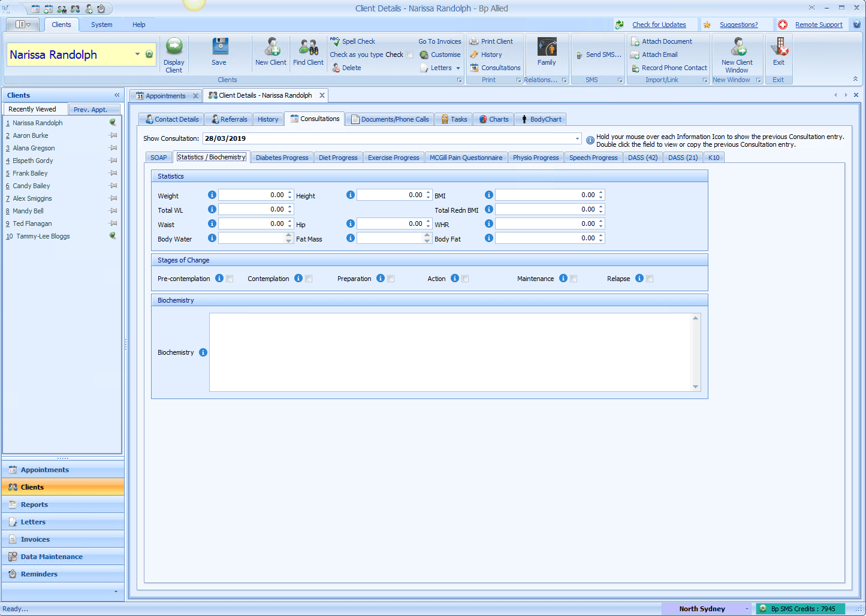866x616 pixels.
Task: Collapse the ribbon with chevron
Action: coord(855,79)
